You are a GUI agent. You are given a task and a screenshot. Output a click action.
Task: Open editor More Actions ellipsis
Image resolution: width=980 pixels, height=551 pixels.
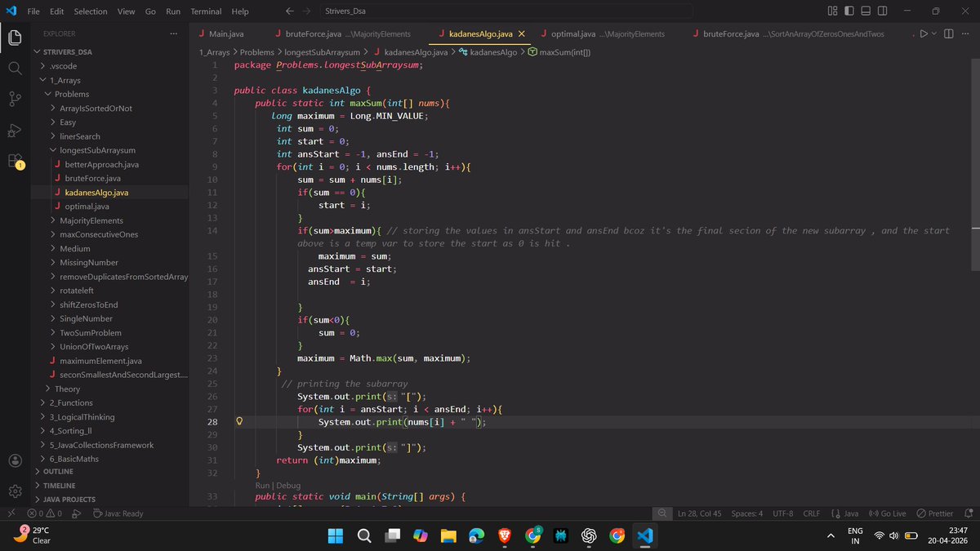966,34
